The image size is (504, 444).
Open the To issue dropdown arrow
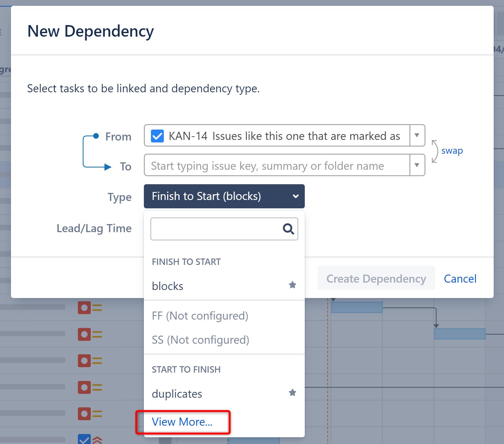(417, 165)
